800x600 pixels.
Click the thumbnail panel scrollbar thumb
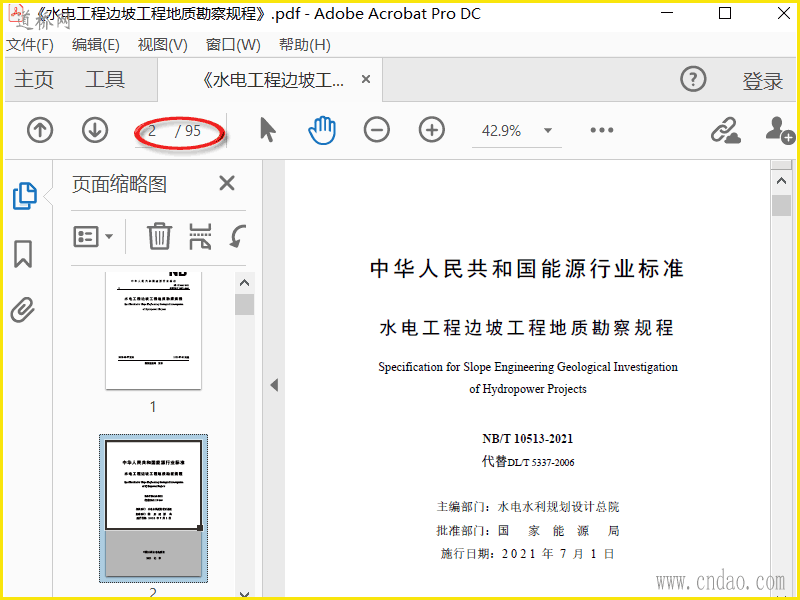click(244, 304)
